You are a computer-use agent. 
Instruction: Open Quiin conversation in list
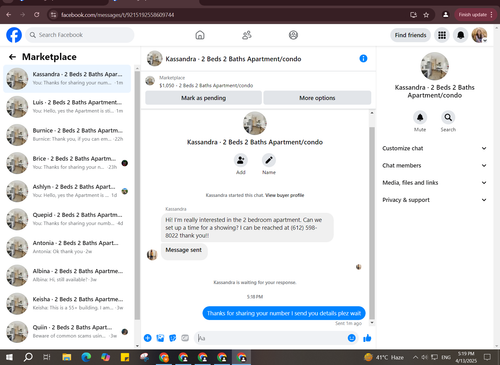67,332
